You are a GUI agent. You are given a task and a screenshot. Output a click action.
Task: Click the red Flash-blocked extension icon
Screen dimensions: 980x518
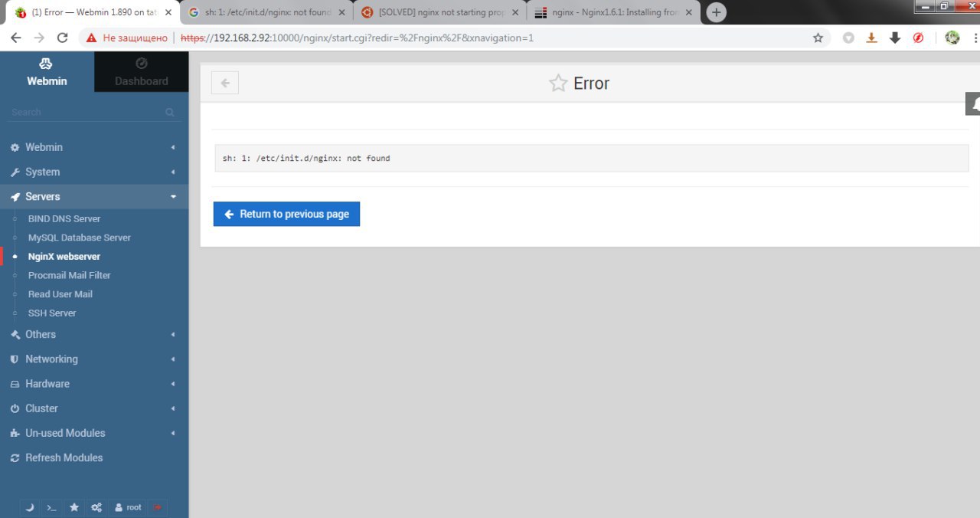(x=918, y=38)
